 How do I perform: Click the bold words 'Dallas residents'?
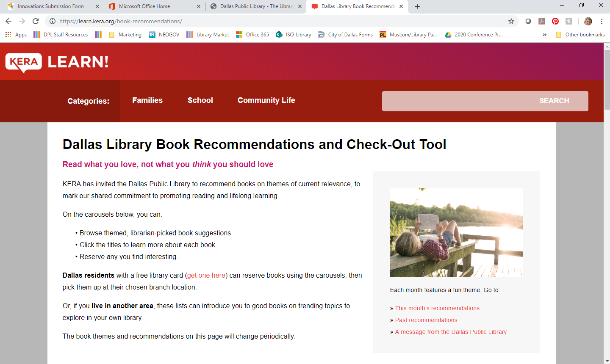click(x=89, y=275)
